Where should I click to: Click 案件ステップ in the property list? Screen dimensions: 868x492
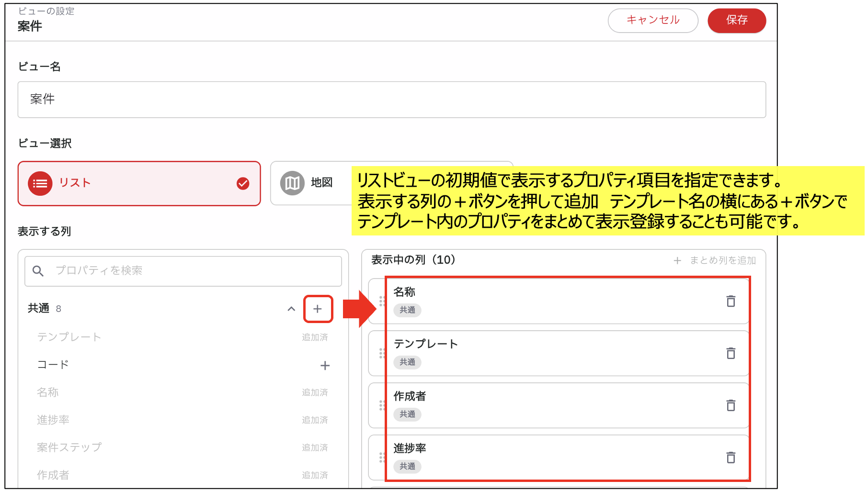(x=69, y=447)
